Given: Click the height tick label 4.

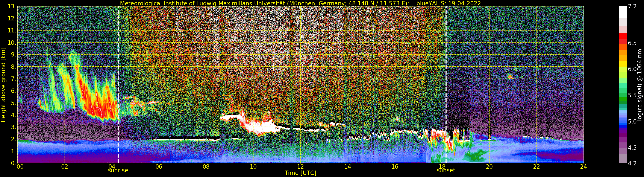Looking at the screenshot, I should pos(14,115).
